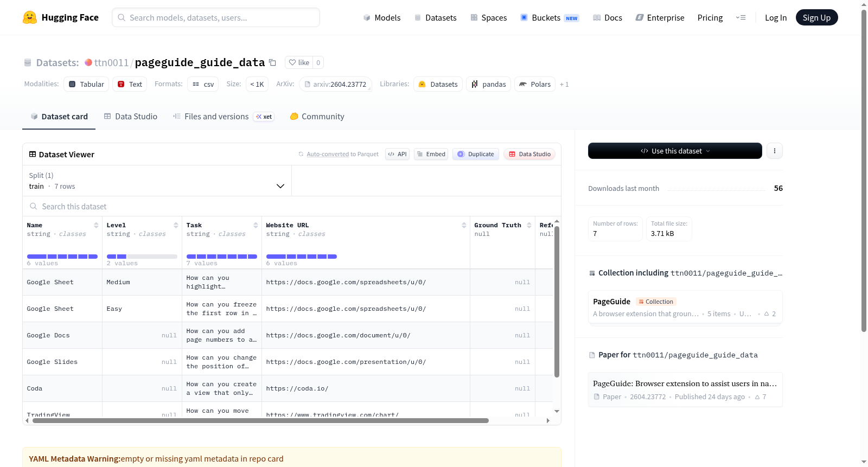This screenshot has width=868, height=467.
Task: Click the Website URL distribution histogram bar
Action: click(302, 257)
